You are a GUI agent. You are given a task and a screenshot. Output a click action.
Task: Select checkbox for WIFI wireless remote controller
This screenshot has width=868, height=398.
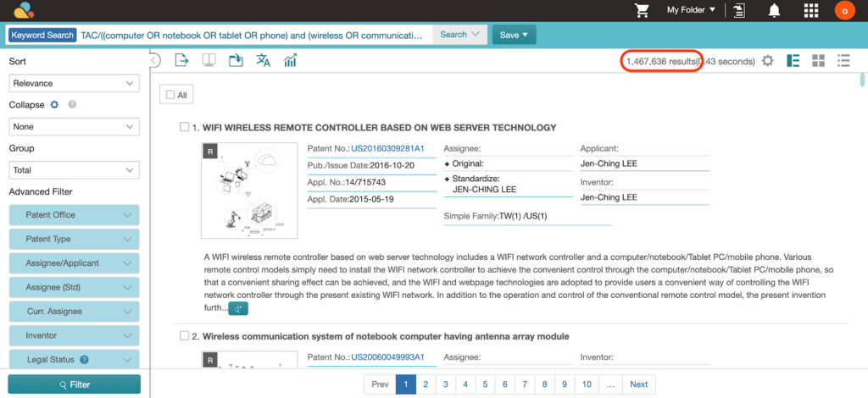(x=185, y=127)
